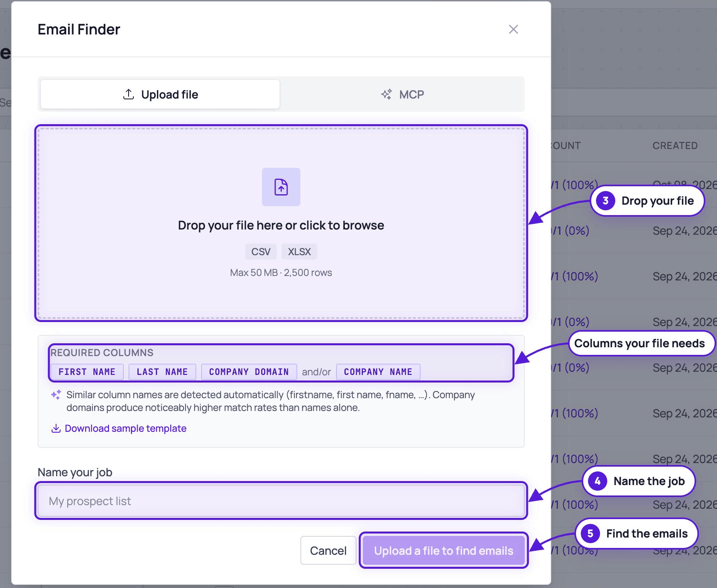Click the Cancel button
The image size is (717, 588).
coord(328,550)
